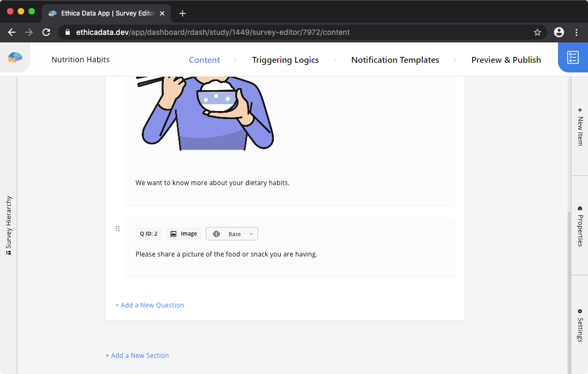Click the globe language icon

(216, 234)
